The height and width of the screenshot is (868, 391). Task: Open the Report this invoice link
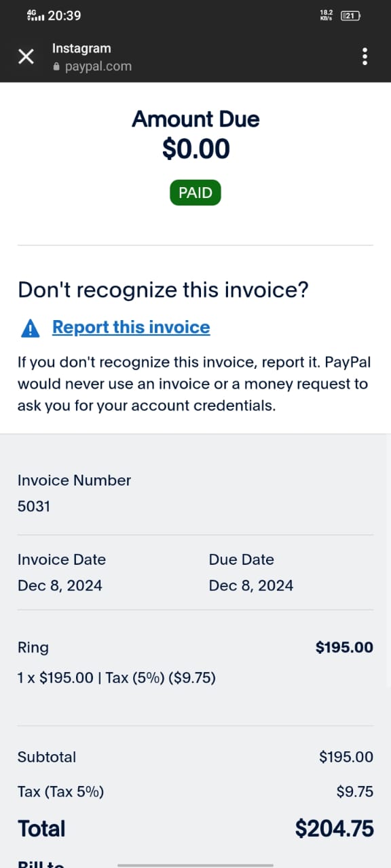click(131, 327)
